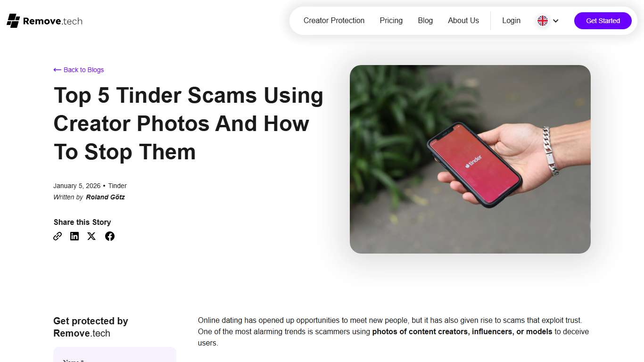Viewport: 644px width, 362px height.
Task: Open the Creator Protection menu
Action: pyautogui.click(x=334, y=21)
